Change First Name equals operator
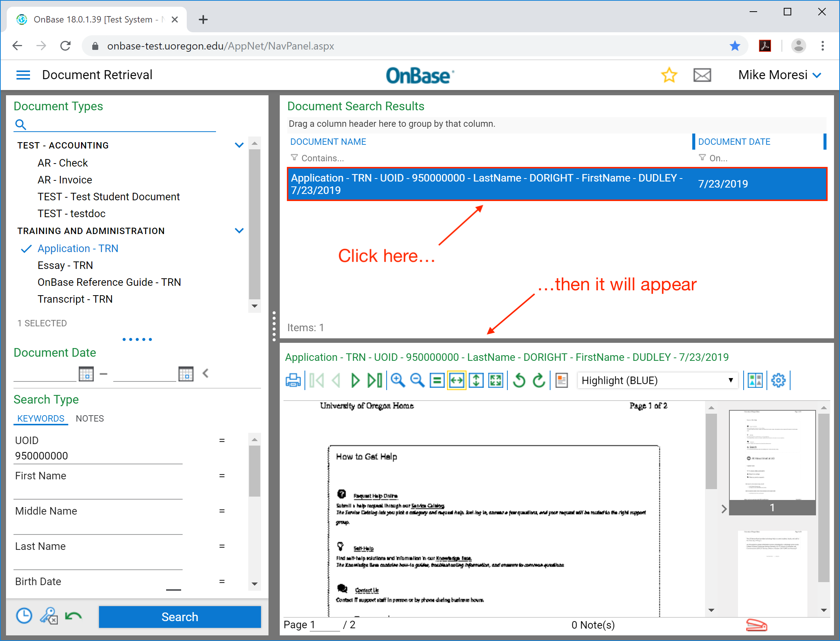 [x=222, y=476]
